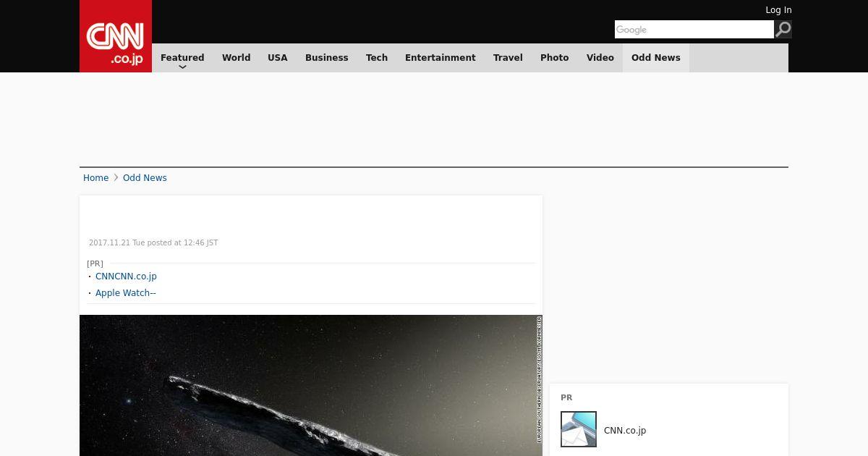Open the CNNCNN.co.jp PR link
The width and height of the screenshot is (868, 456).
tap(126, 276)
